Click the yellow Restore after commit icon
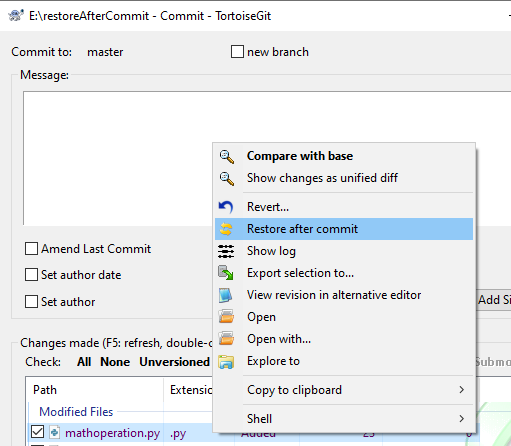511x446 pixels. coord(226,229)
